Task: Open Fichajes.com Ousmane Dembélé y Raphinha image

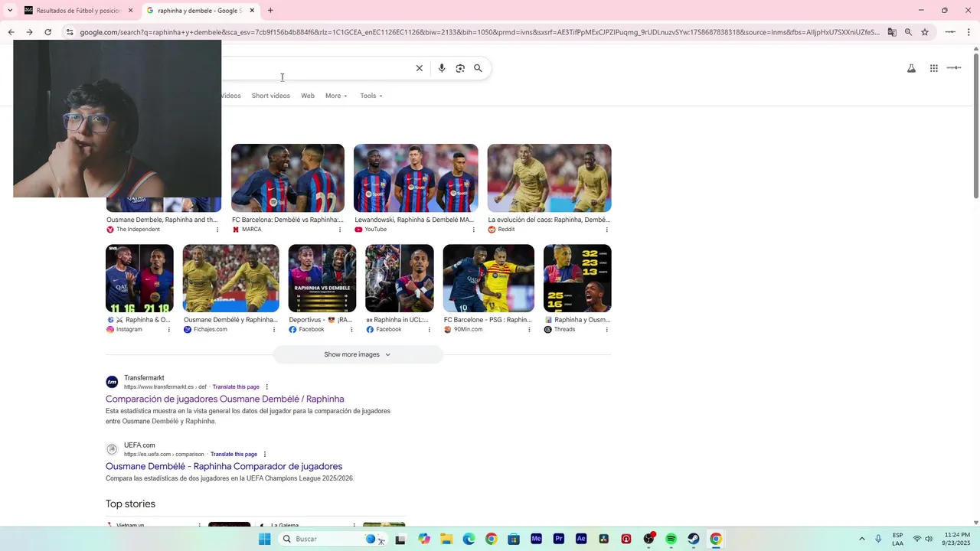Action: point(230,279)
